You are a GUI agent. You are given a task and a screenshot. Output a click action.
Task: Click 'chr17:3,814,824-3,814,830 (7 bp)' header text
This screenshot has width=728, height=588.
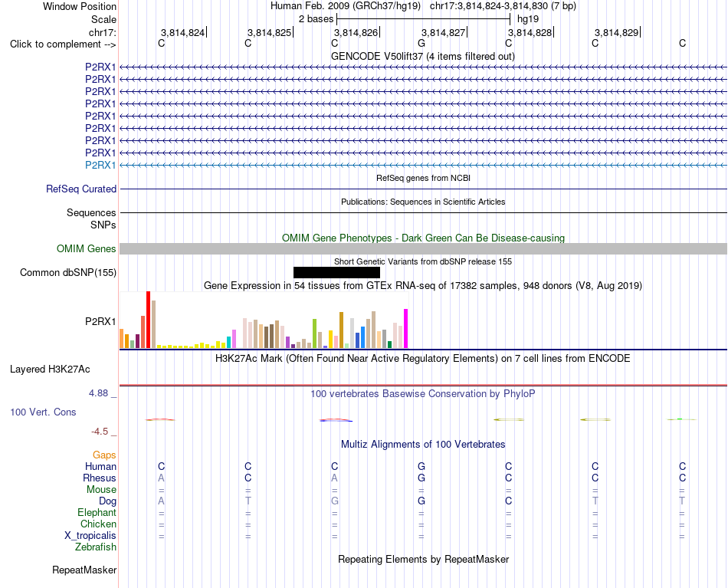(503, 6)
